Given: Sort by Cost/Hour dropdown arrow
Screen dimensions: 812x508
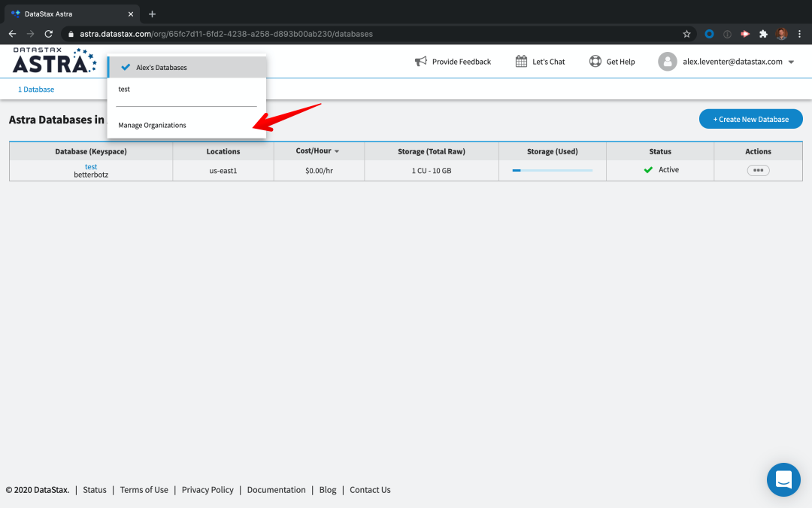Looking at the screenshot, I should pyautogui.click(x=337, y=151).
